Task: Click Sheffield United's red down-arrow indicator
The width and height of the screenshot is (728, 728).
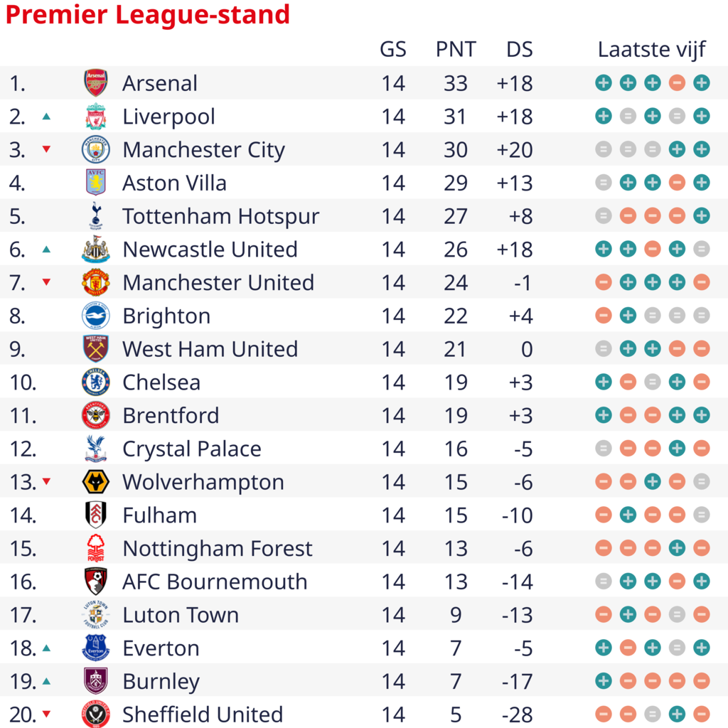Action: (x=46, y=714)
